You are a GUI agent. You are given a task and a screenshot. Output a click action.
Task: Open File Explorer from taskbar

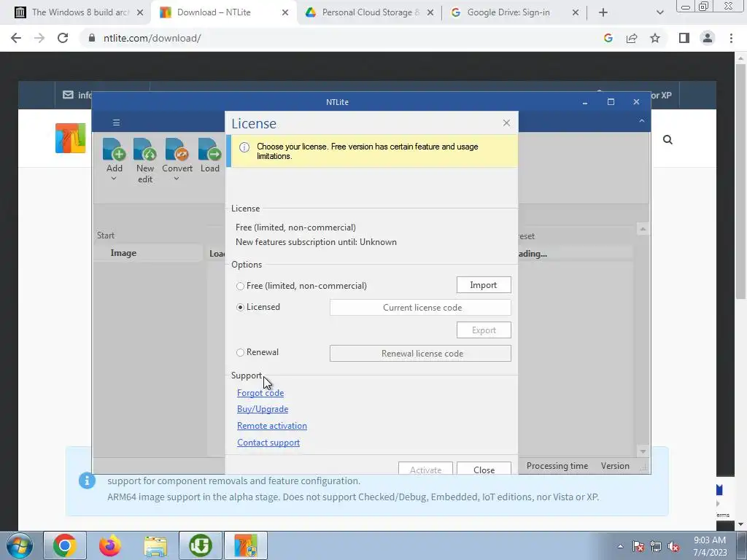[155, 545]
